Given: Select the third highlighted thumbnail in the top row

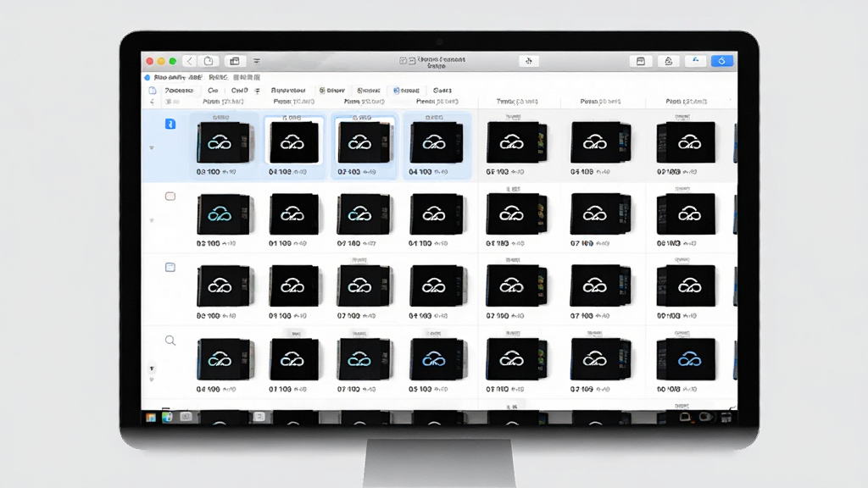Looking at the screenshot, I should click(x=364, y=142).
